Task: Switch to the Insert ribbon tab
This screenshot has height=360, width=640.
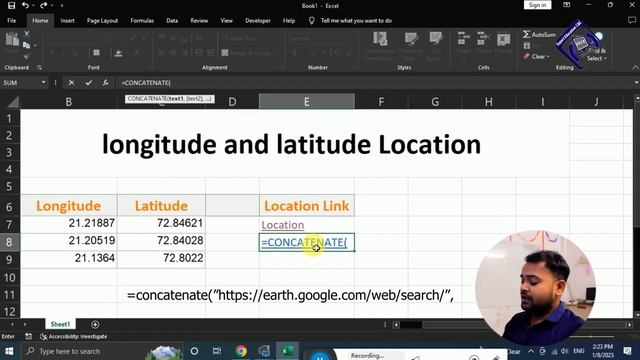Action: [x=67, y=20]
